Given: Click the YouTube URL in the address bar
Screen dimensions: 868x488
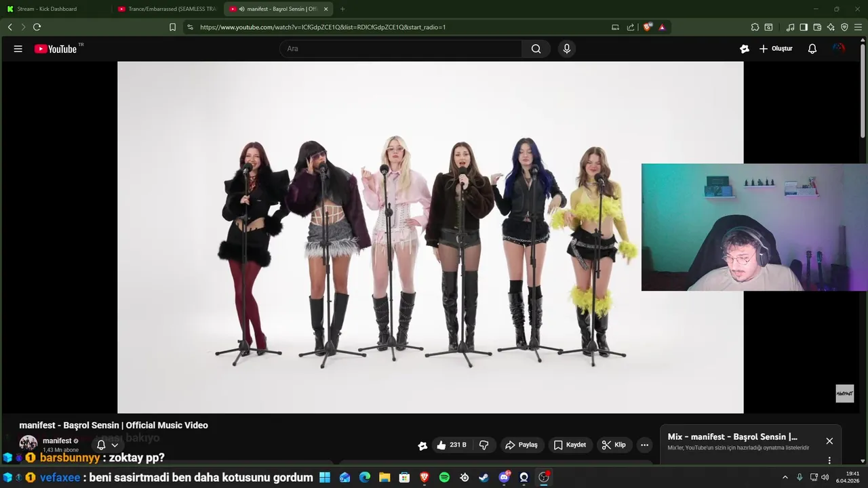Looking at the screenshot, I should point(323,27).
